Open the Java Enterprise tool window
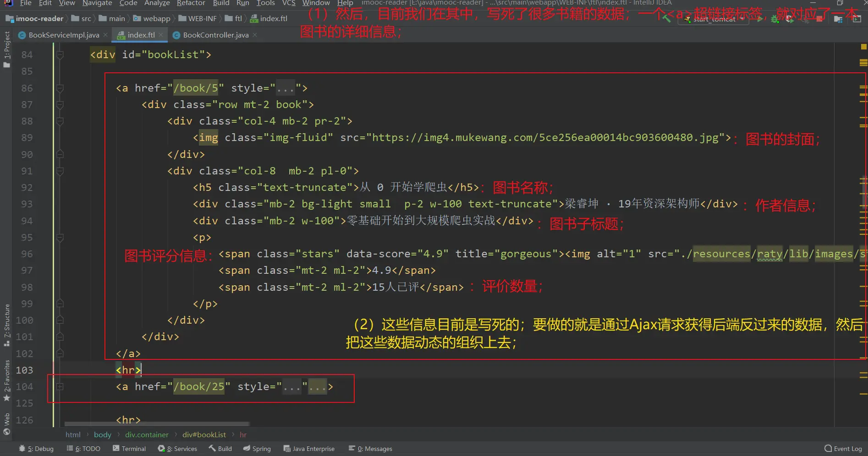Viewport: 868px width, 456px height. (x=309, y=449)
